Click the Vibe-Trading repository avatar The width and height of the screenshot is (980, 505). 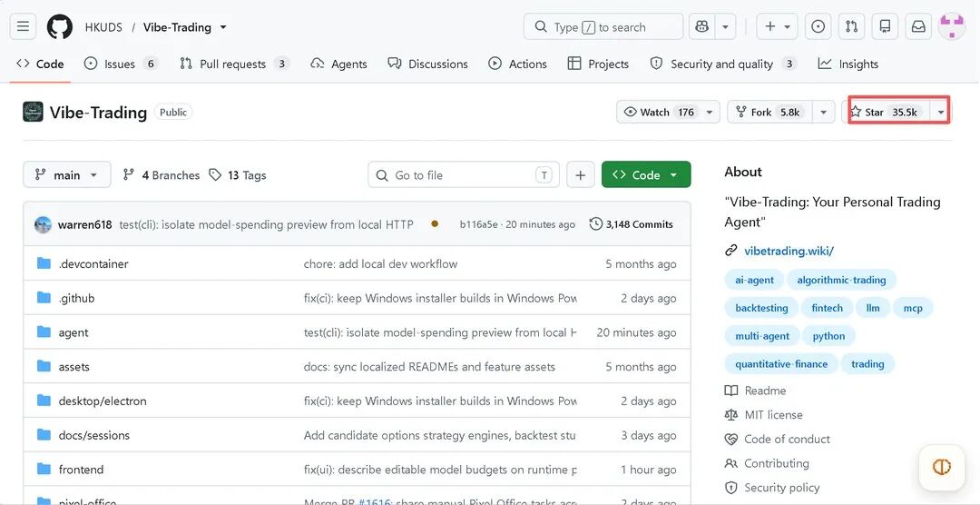pos(34,112)
